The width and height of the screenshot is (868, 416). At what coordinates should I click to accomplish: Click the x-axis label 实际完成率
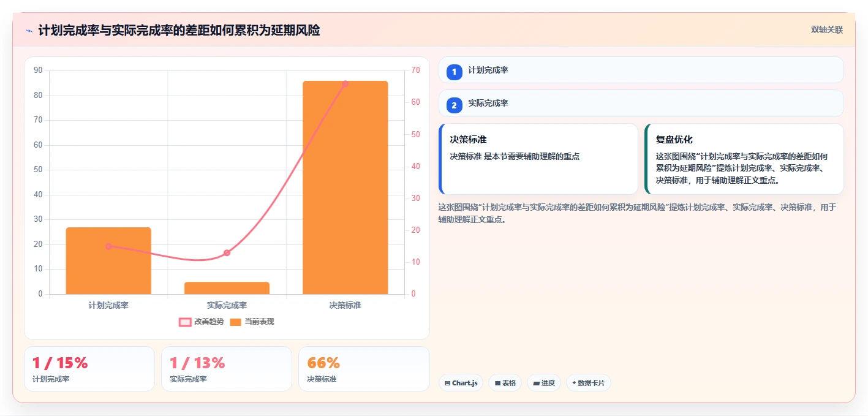(x=227, y=305)
